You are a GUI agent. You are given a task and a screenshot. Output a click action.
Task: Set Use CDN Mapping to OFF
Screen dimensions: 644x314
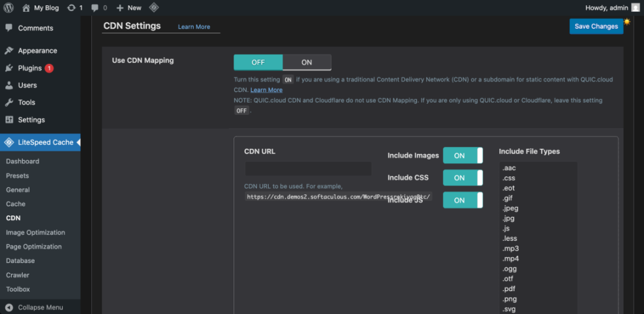pyautogui.click(x=258, y=63)
